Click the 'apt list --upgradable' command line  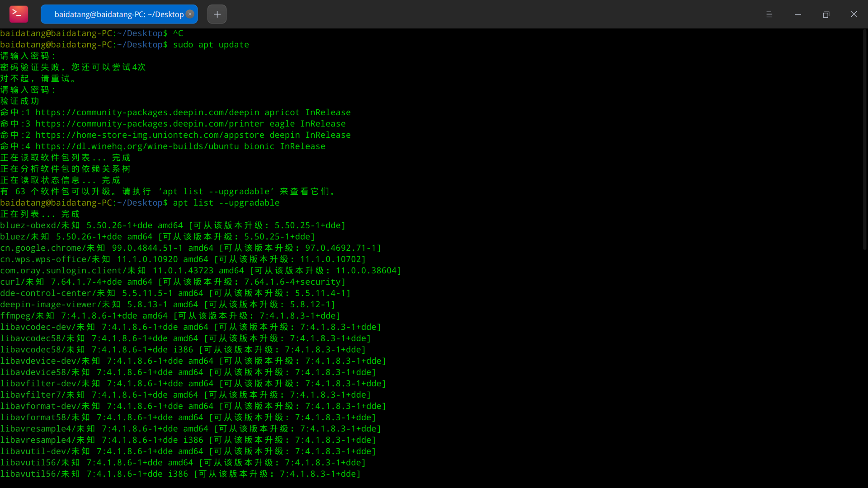coord(226,203)
